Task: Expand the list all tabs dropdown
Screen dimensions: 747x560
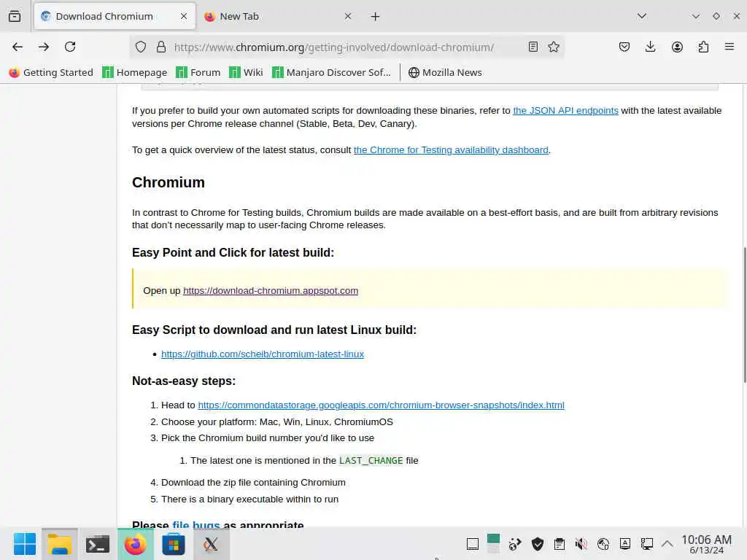Action: [642, 16]
